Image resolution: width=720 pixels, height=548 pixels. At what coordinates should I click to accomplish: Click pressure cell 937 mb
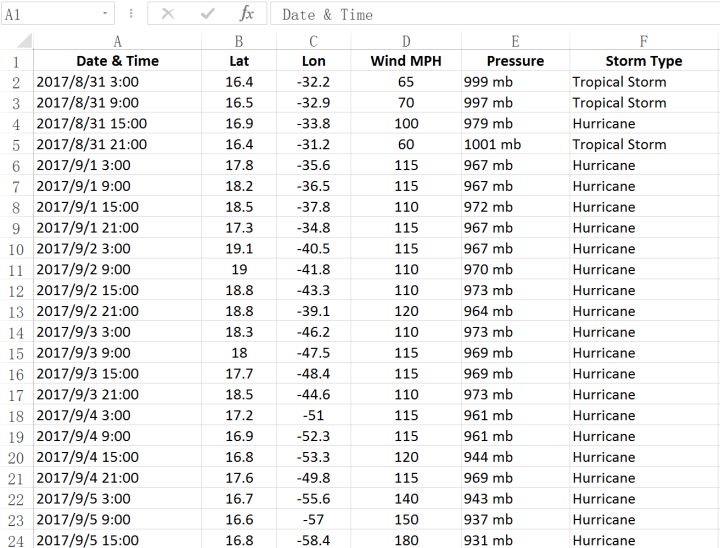515,520
